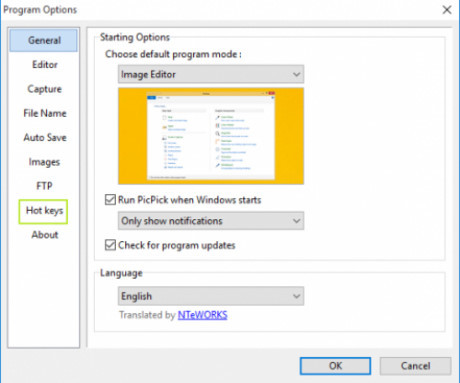Viewport: 460px width, 383px height.
Task: Open the Images settings tab
Action: pyautogui.click(x=44, y=162)
